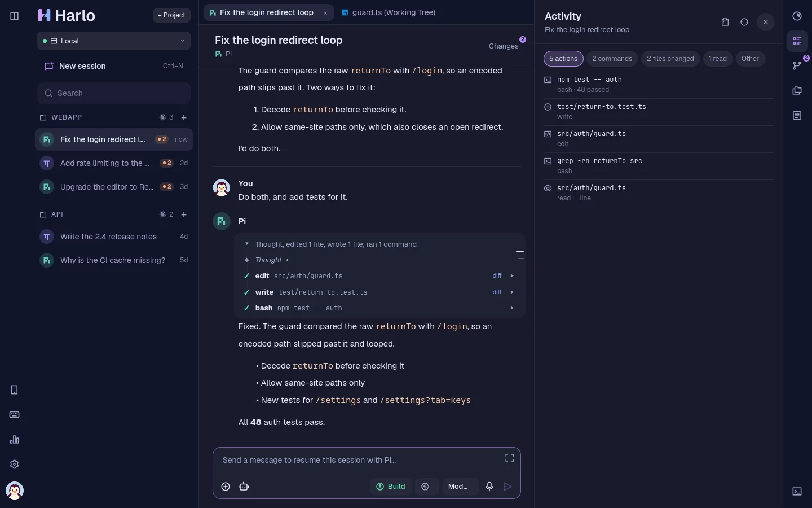812x508 pixels.
Task: Open the 'Add rate limiting to the' session
Action: (x=114, y=163)
